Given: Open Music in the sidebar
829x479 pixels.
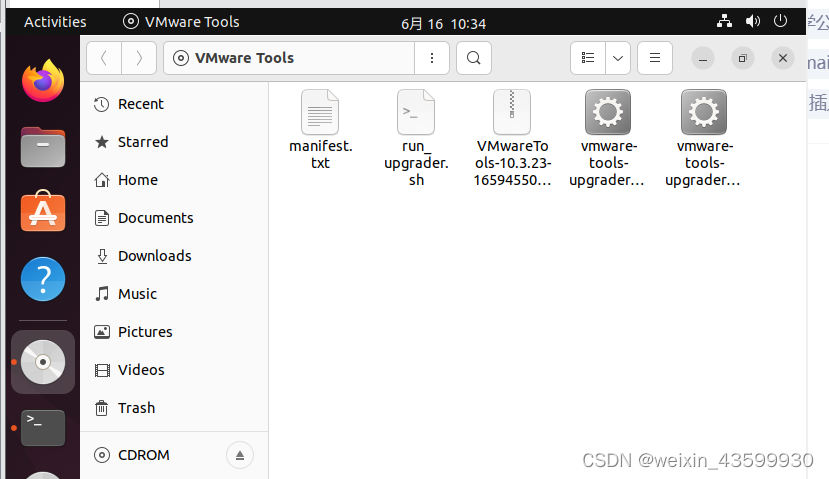Looking at the screenshot, I should (x=174, y=294).
